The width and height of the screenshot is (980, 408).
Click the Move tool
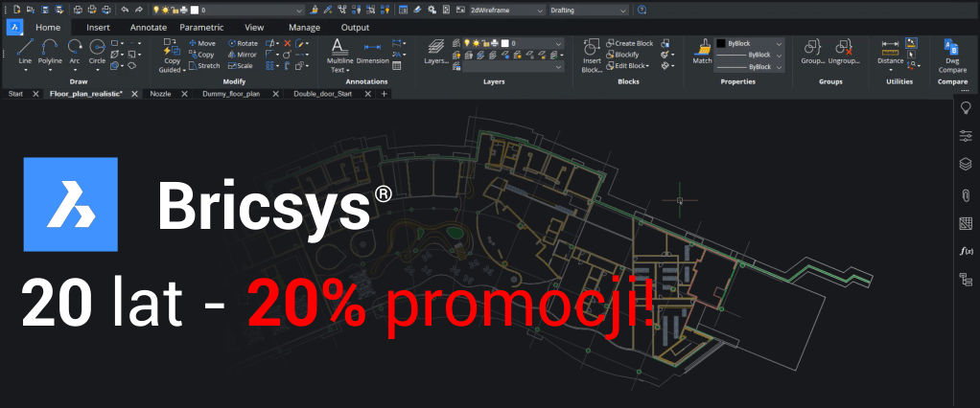[x=202, y=44]
